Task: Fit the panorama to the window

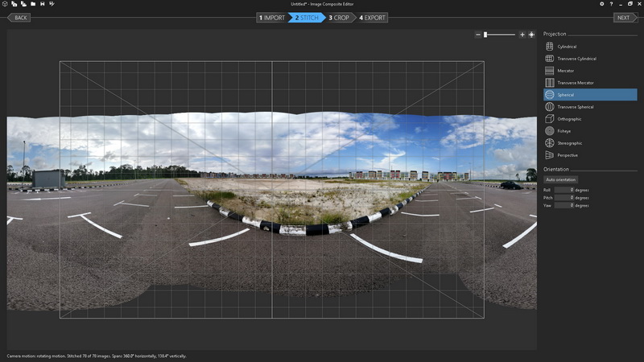Action: (531, 35)
